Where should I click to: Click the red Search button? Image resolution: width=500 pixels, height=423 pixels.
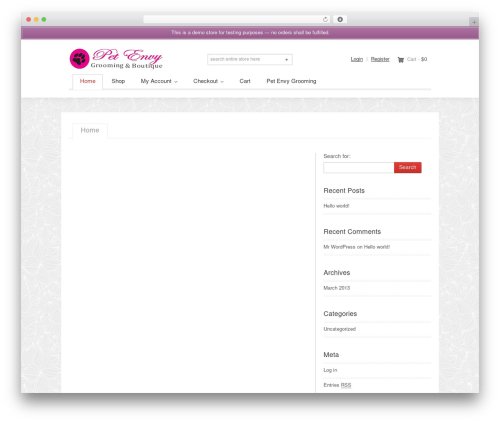(x=408, y=167)
